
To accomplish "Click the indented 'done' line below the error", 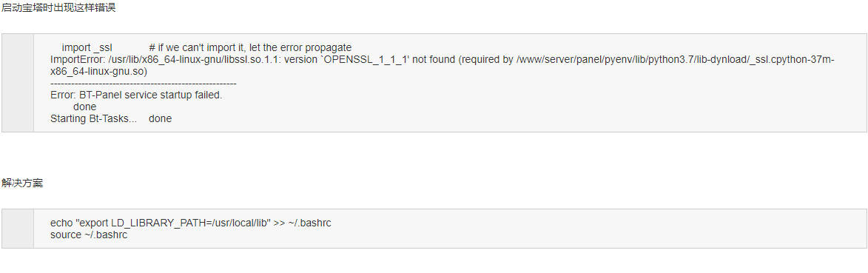I will tap(84, 107).
